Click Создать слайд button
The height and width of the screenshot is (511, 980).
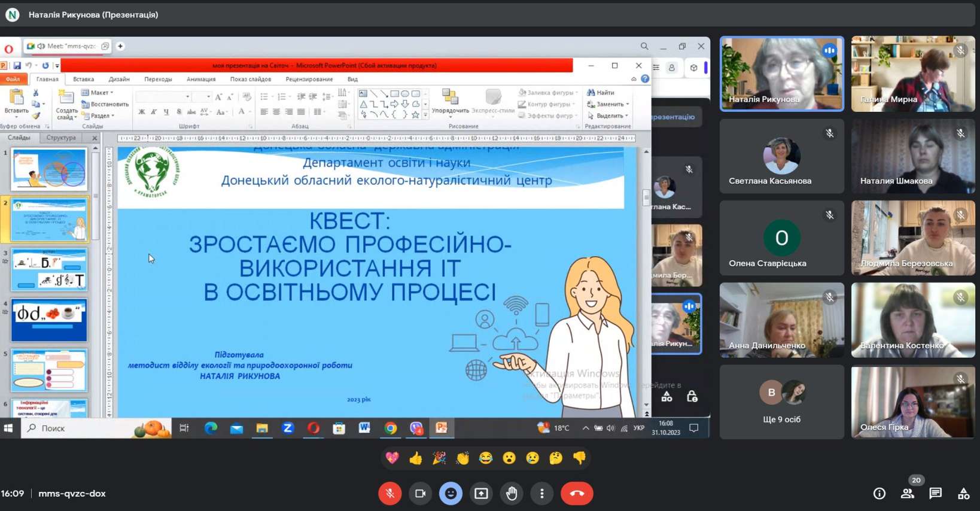pyautogui.click(x=66, y=105)
